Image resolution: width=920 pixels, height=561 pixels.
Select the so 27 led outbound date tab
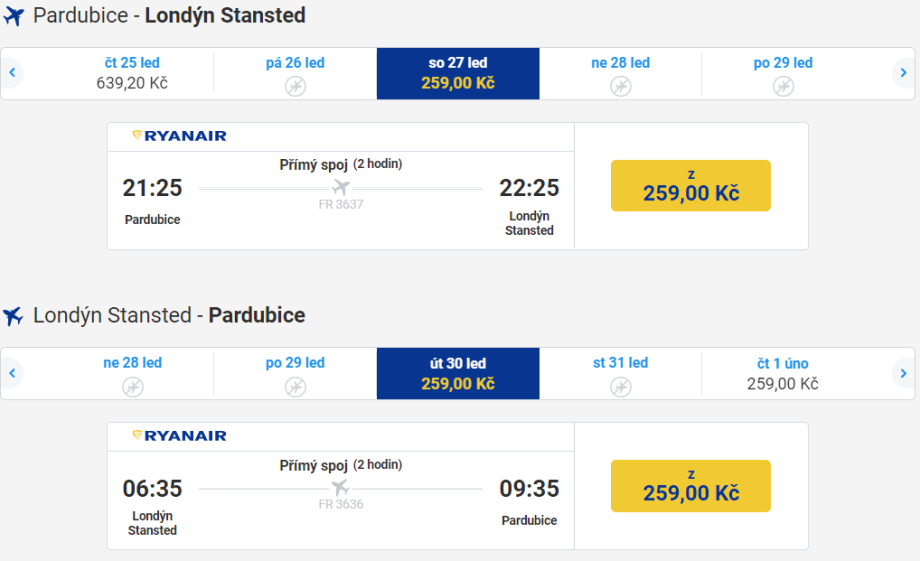tap(458, 73)
